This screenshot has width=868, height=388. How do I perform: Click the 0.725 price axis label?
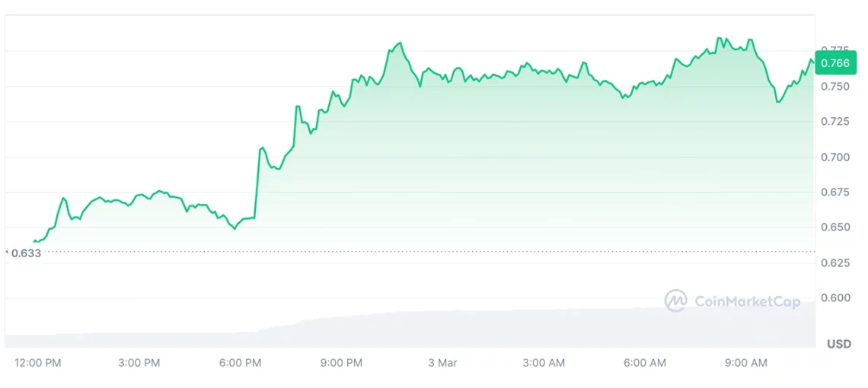pos(835,122)
